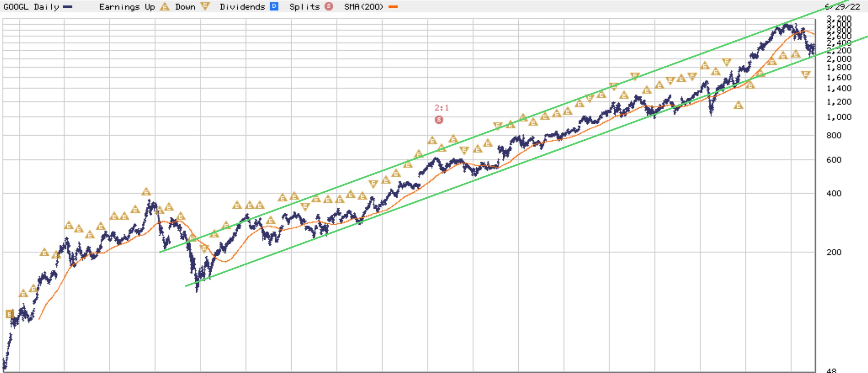Click the navy GOOGL Daily line swatch
868x373 pixels.
(x=68, y=7)
